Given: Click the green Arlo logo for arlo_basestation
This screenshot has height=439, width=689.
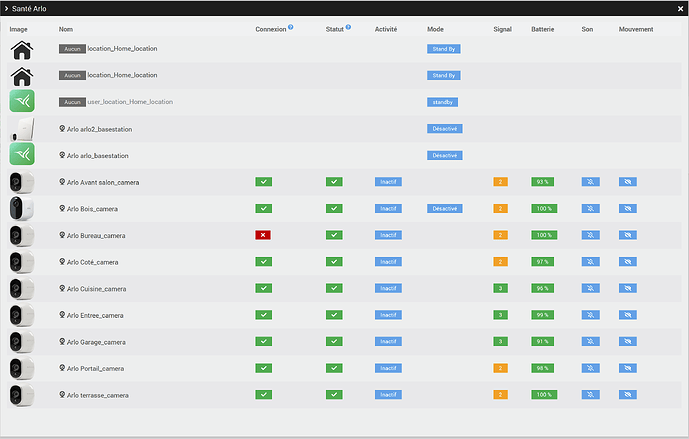Looking at the screenshot, I should pos(22,154).
